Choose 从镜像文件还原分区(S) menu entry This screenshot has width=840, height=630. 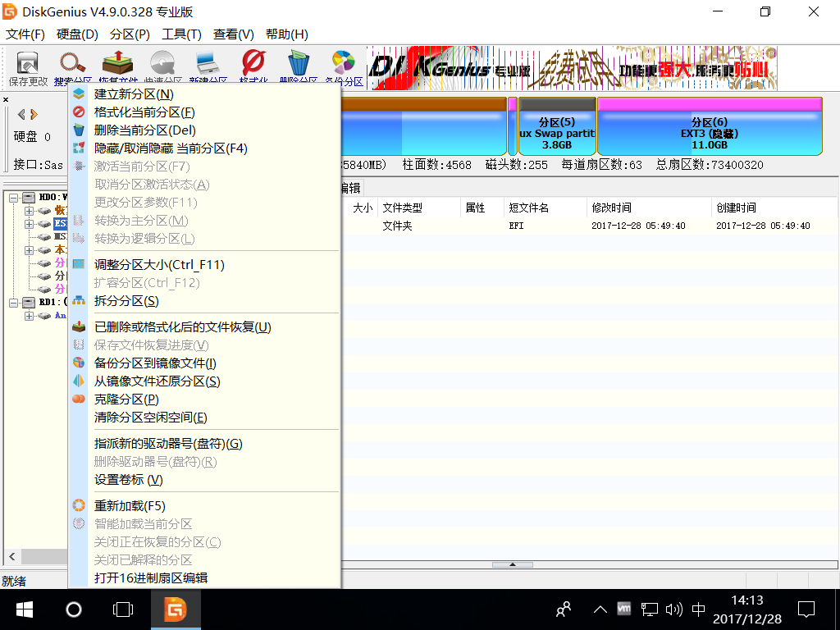click(x=204, y=381)
